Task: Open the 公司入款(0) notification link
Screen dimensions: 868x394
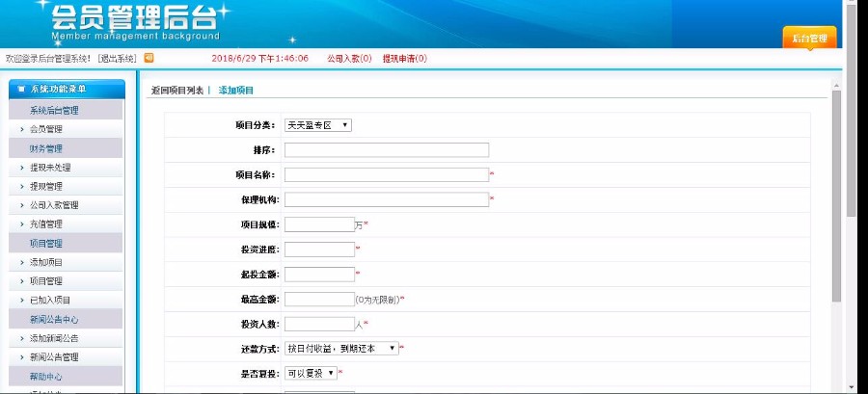Action: coord(349,58)
